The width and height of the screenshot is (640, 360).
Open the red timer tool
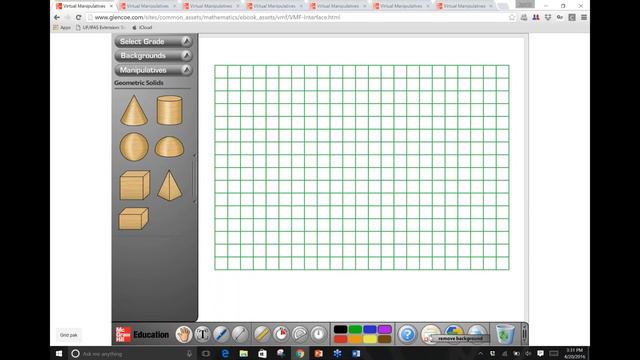280,334
